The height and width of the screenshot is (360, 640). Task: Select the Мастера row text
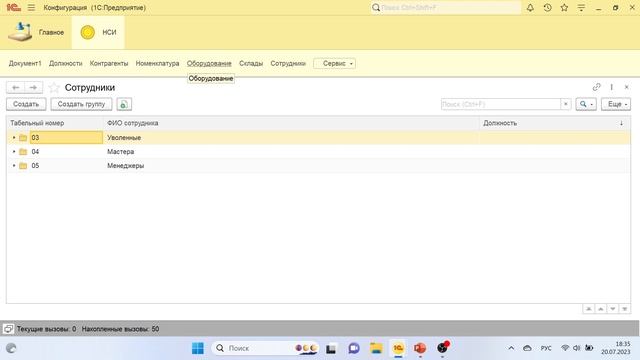[x=120, y=151]
